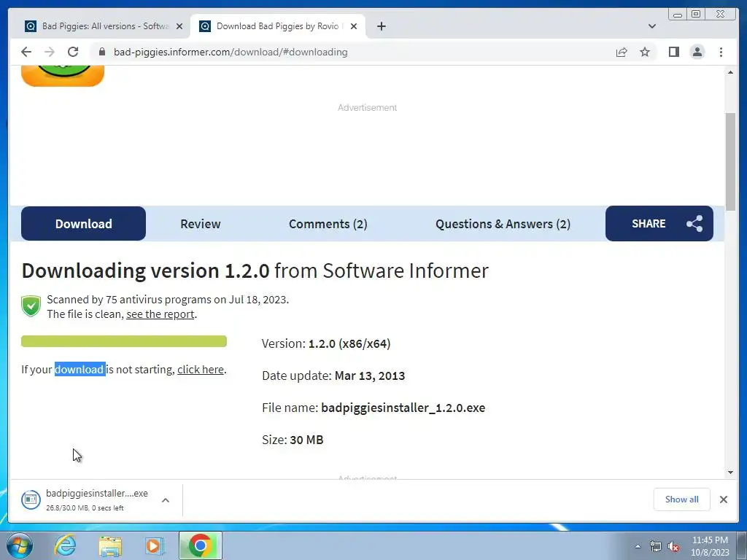Click the scrollbar up arrow
Image resolution: width=747 pixels, height=560 pixels.
pyautogui.click(x=730, y=72)
